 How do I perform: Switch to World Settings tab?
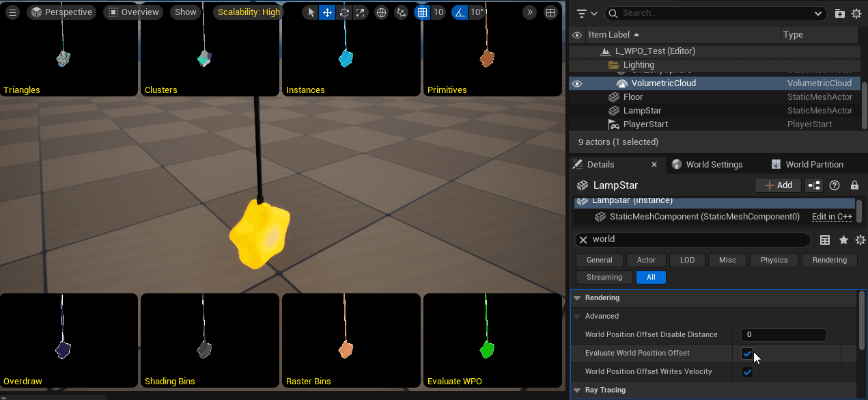click(708, 165)
